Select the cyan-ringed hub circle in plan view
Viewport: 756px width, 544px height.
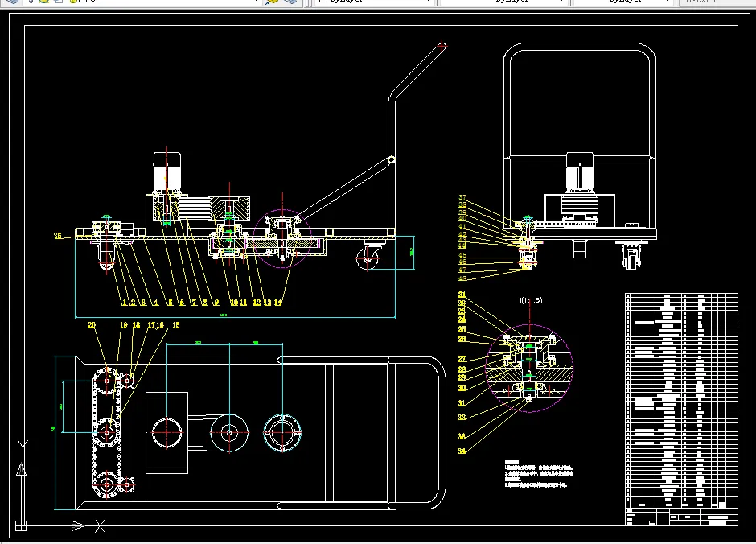pos(282,433)
